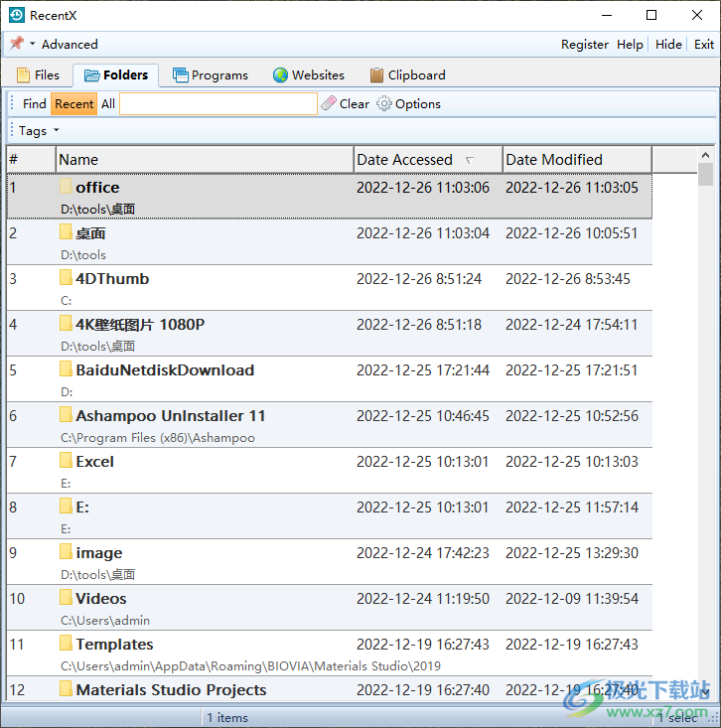The height and width of the screenshot is (728, 721).
Task: Click the Websites tab globe icon
Action: (281, 74)
